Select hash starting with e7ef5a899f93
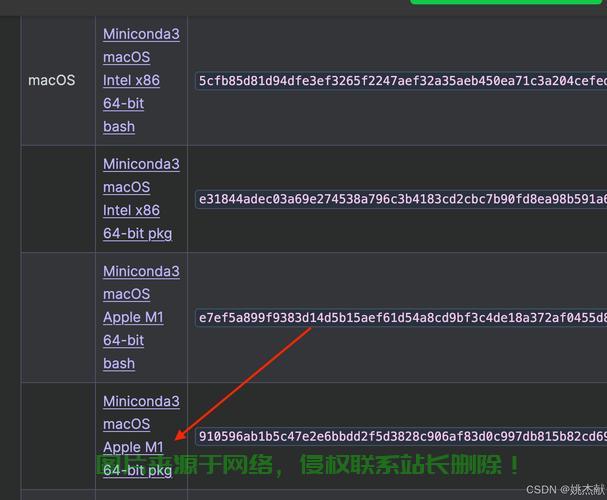Image resolution: width=607 pixels, height=500 pixels. pos(401,317)
